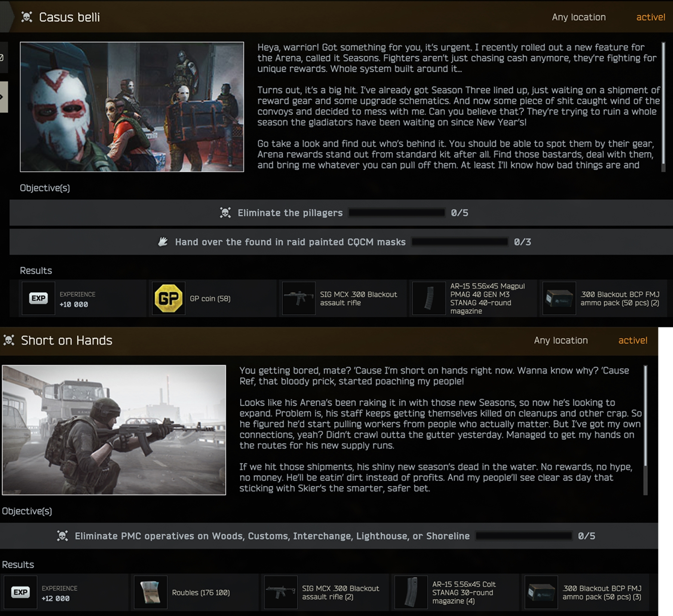Click the EXPERIENCE +10 000 reward text
This screenshot has width=673, height=616.
(77, 299)
